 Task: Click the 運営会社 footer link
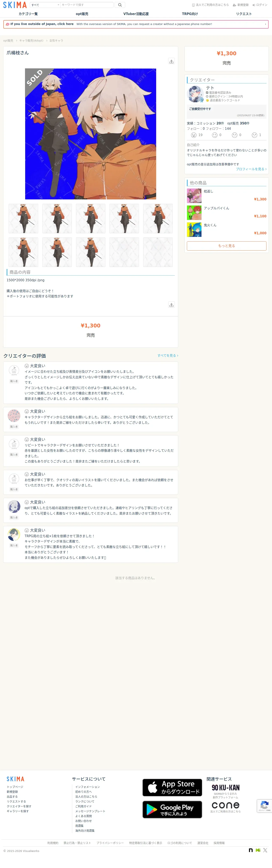(203, 843)
